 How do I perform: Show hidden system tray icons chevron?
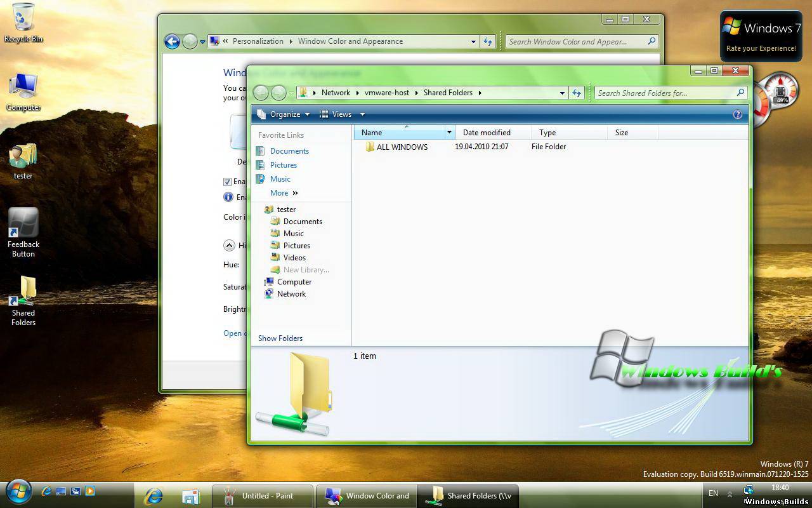pyautogui.click(x=730, y=493)
